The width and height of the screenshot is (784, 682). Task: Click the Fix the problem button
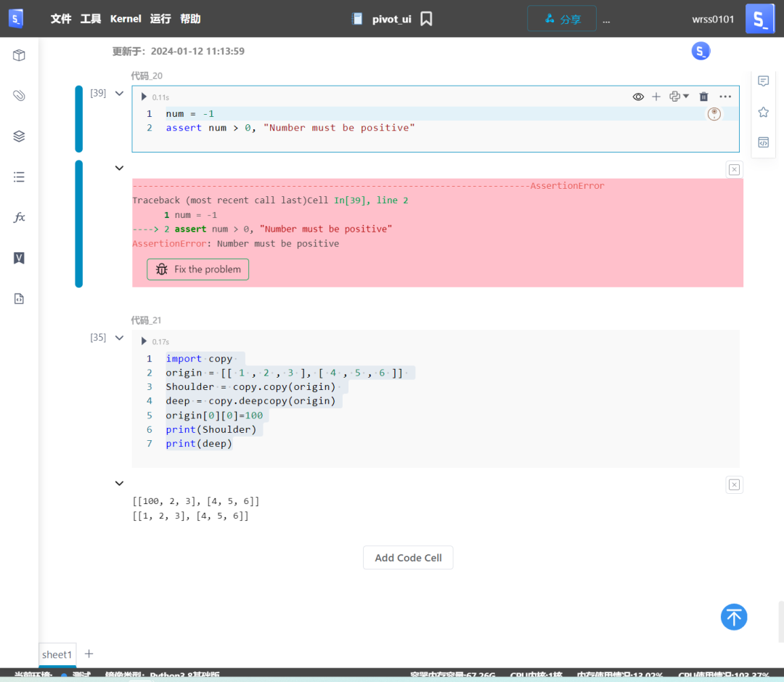[197, 269]
